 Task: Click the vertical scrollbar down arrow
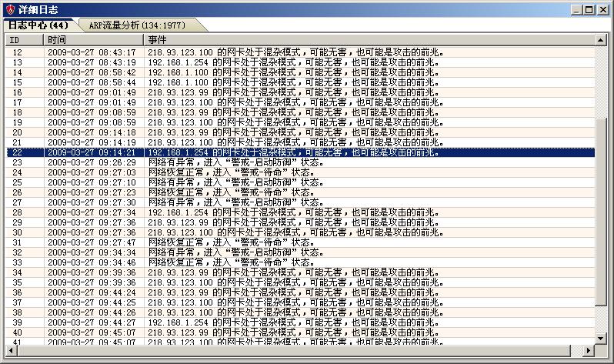click(x=601, y=338)
